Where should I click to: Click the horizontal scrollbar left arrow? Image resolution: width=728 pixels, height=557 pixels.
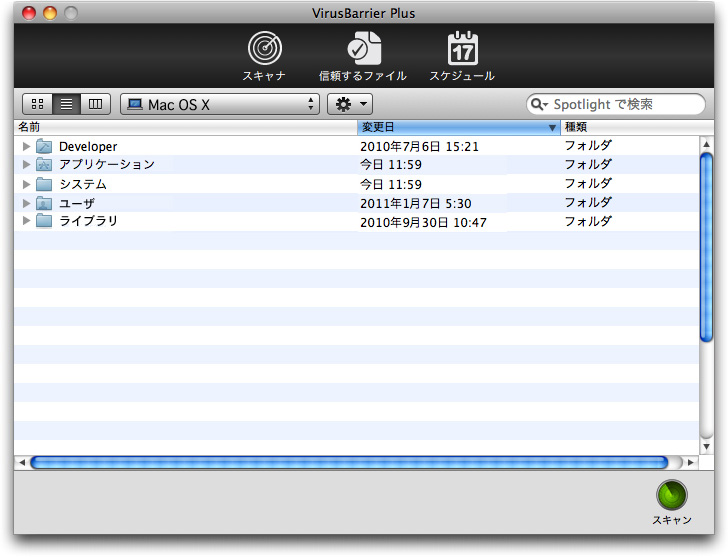22,462
